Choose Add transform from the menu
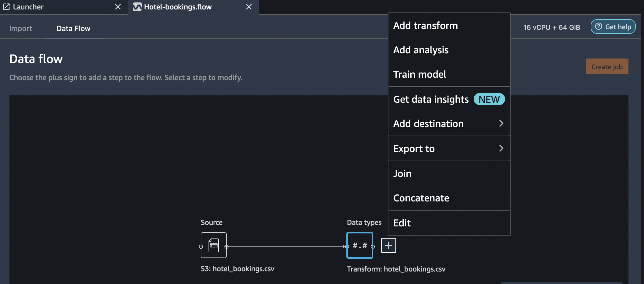 pos(426,26)
